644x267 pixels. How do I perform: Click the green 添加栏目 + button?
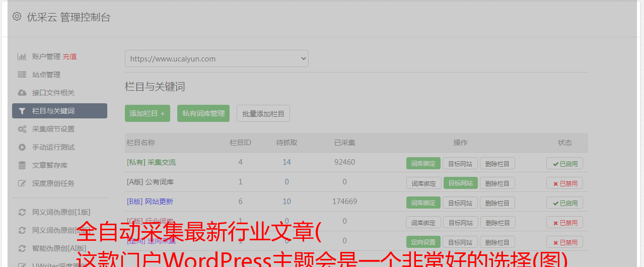click(148, 113)
